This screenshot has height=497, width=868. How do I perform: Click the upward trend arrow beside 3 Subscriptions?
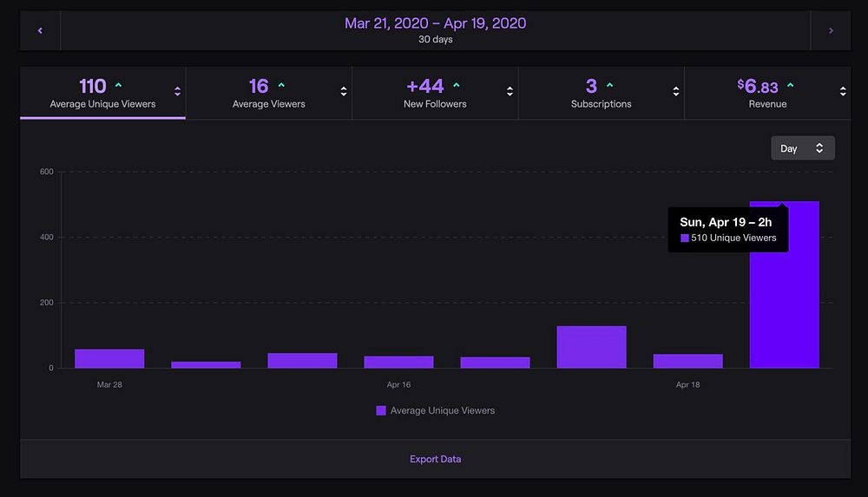click(609, 85)
